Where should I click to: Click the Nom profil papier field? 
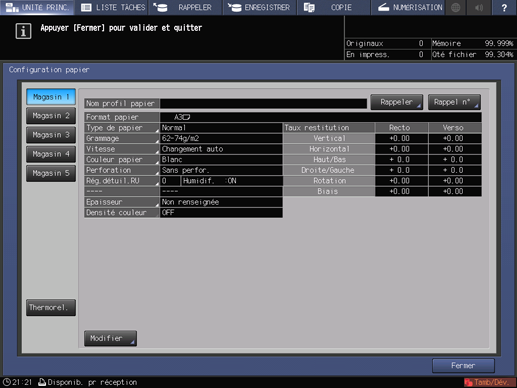263,103
